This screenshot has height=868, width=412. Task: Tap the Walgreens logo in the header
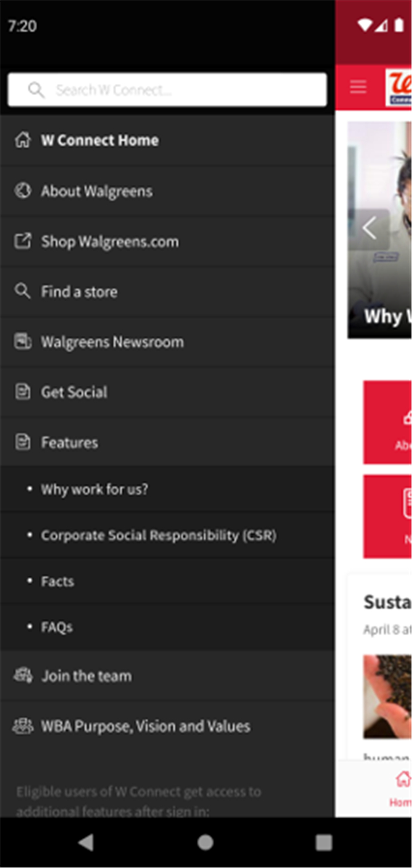(398, 88)
